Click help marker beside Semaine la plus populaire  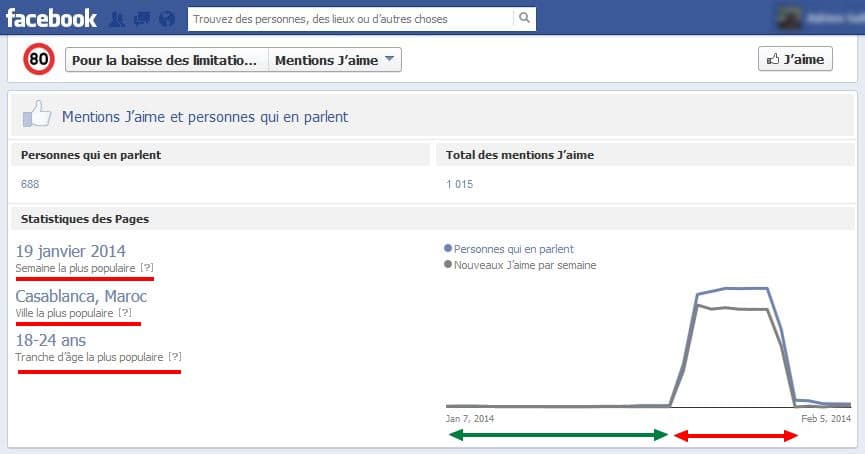point(147,269)
